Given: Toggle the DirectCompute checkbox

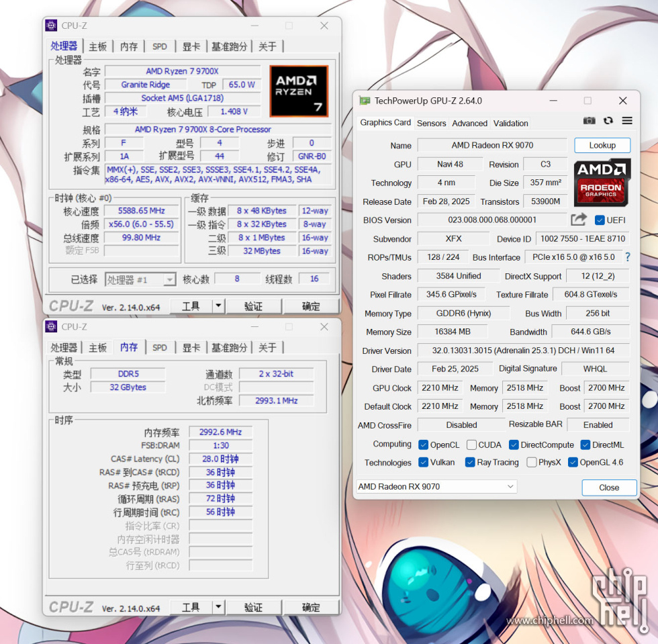Looking at the screenshot, I should point(514,445).
